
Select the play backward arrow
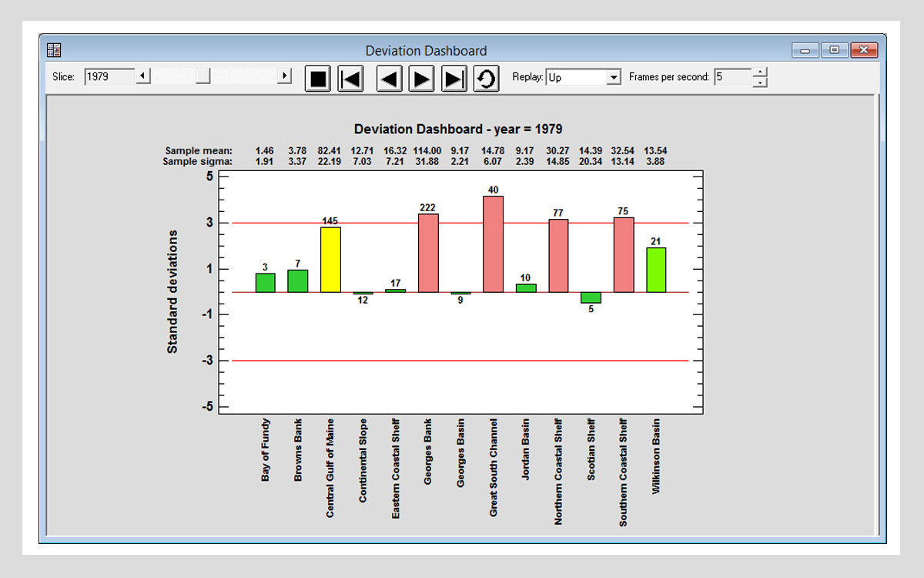pyautogui.click(x=389, y=78)
